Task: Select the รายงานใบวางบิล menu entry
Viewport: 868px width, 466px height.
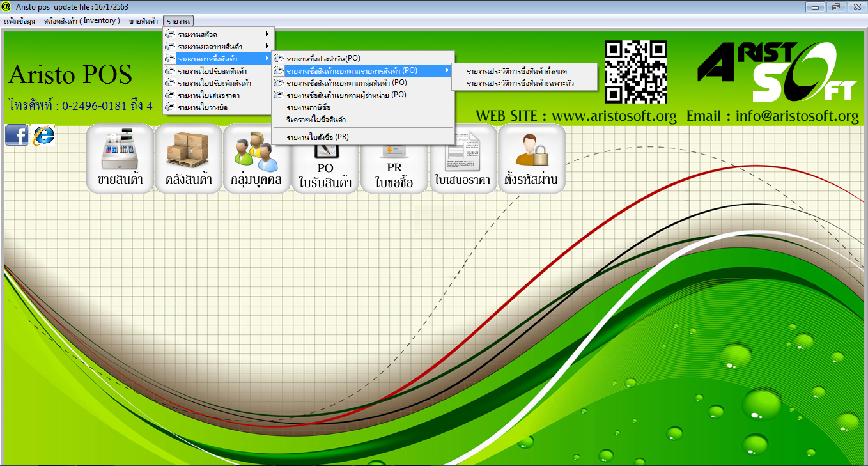Action: [219, 107]
